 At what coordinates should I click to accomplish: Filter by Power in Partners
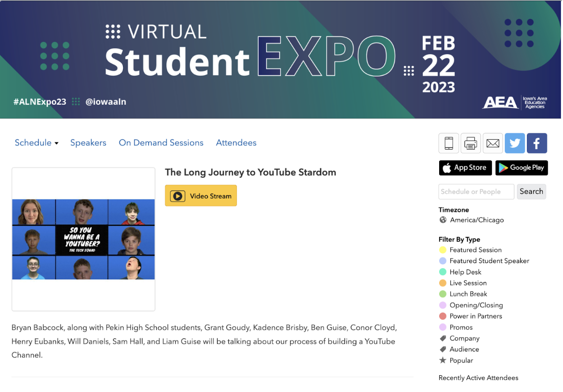(476, 316)
